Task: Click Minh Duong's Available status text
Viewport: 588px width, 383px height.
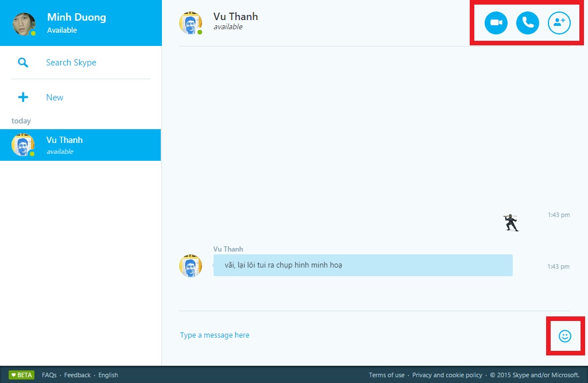Action: pyautogui.click(x=62, y=30)
